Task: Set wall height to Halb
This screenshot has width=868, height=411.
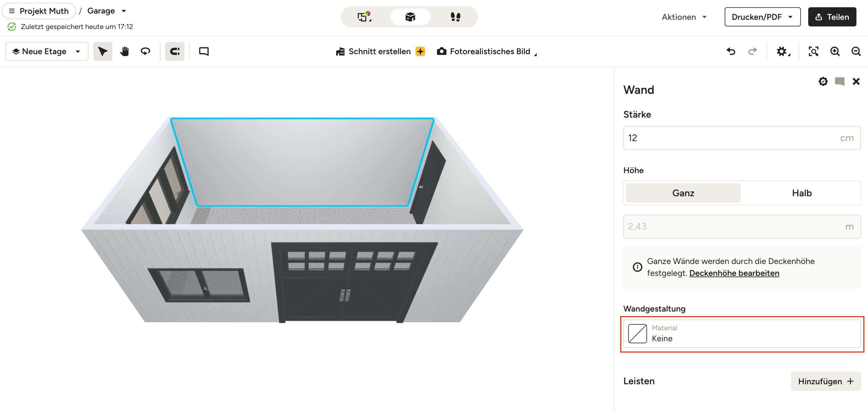Action: point(802,193)
